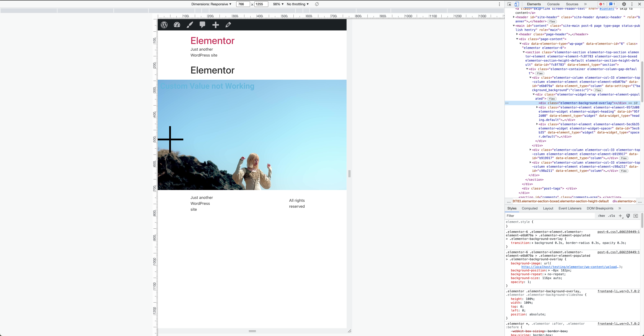Toggle the computed styles sidebar pane icon
This screenshot has height=336, width=644.
coord(636,216)
